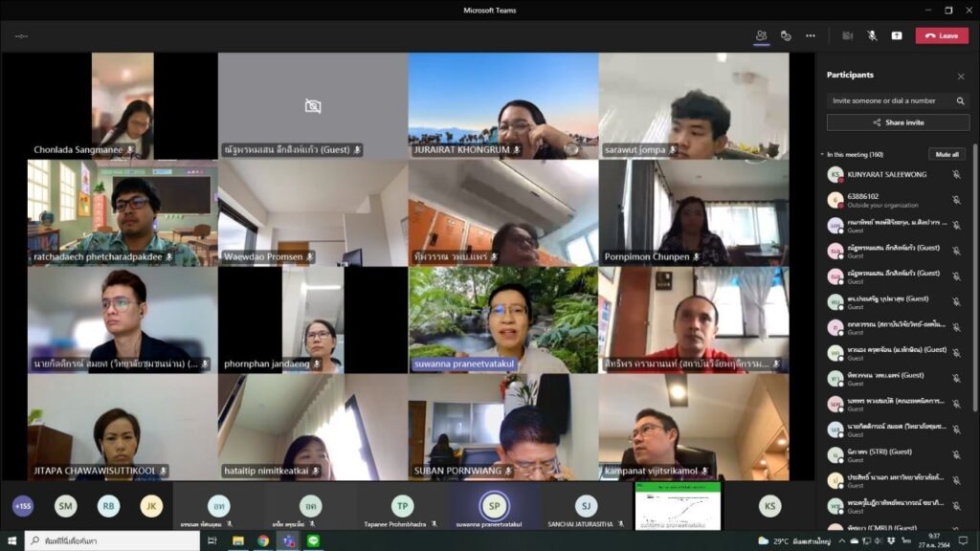Leave the meeting
Screen dimensions: 980x551
[x=942, y=35]
